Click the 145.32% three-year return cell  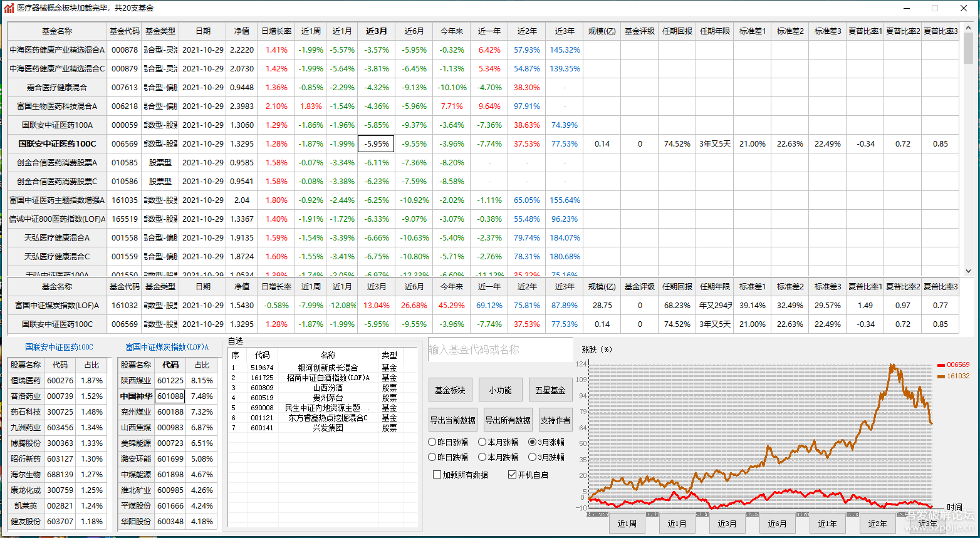pyautogui.click(x=565, y=49)
